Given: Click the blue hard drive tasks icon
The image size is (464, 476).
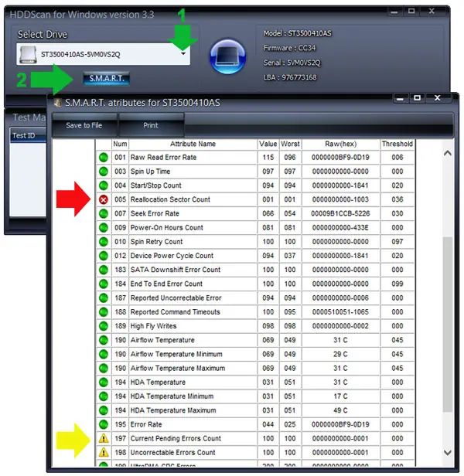Looking at the screenshot, I should coord(228,56).
